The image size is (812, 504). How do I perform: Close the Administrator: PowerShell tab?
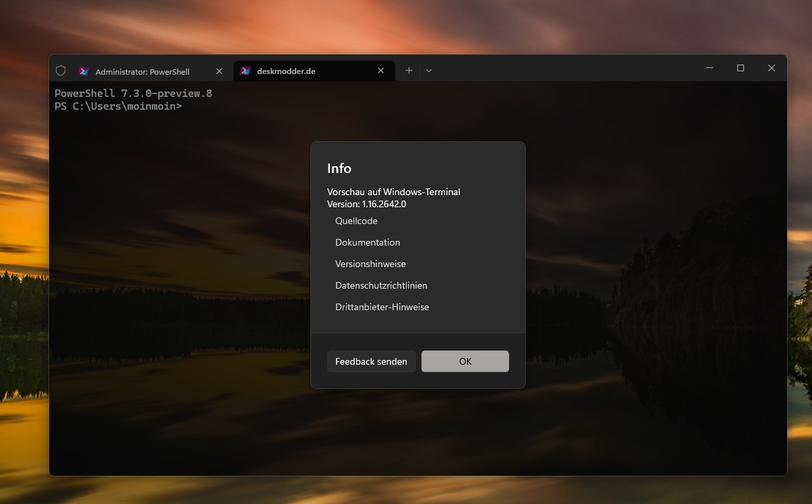coord(219,71)
